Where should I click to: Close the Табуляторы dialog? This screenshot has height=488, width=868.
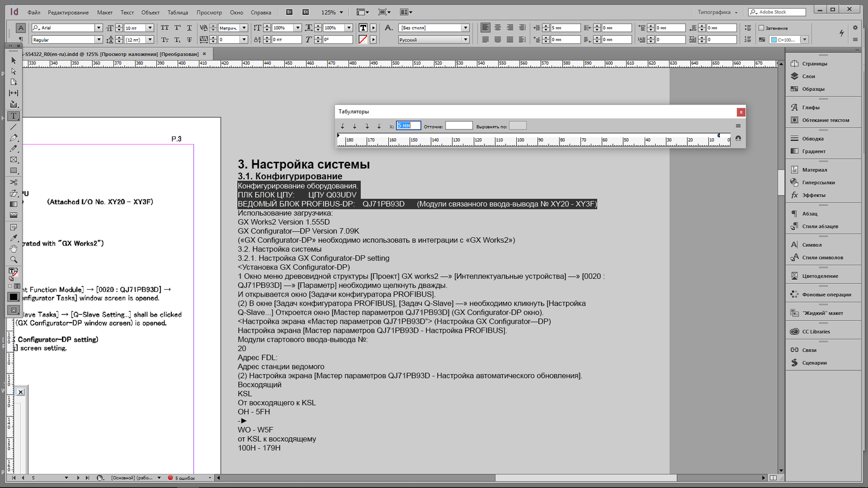741,112
